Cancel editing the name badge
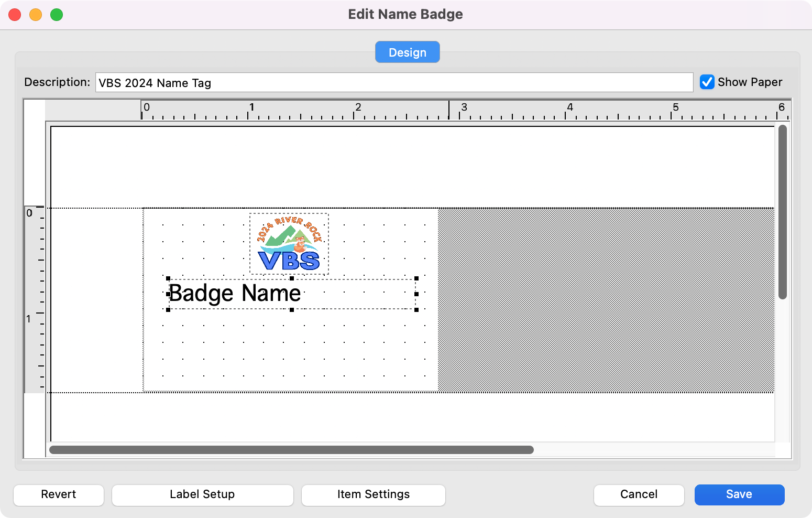Screen dimensions: 812x518 pos(639,494)
